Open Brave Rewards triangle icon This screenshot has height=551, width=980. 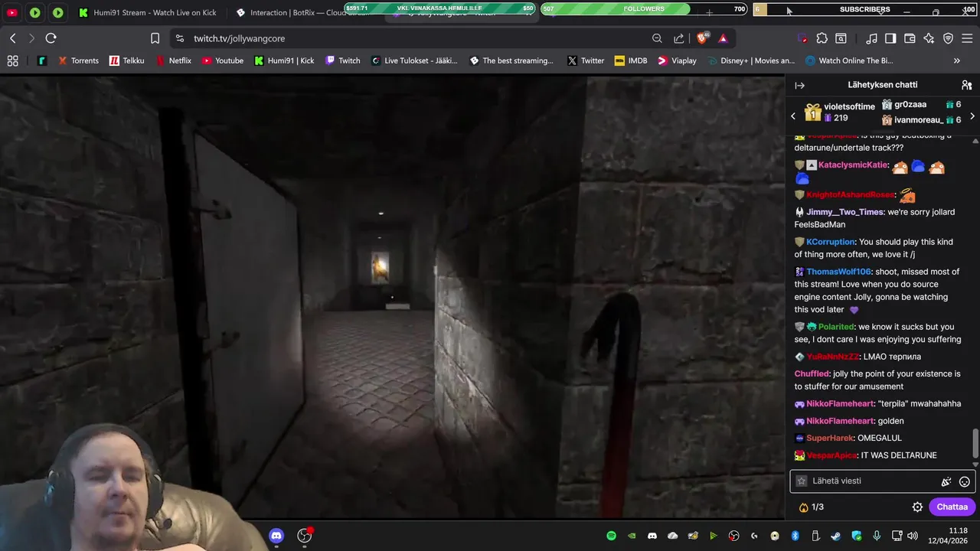[723, 38]
